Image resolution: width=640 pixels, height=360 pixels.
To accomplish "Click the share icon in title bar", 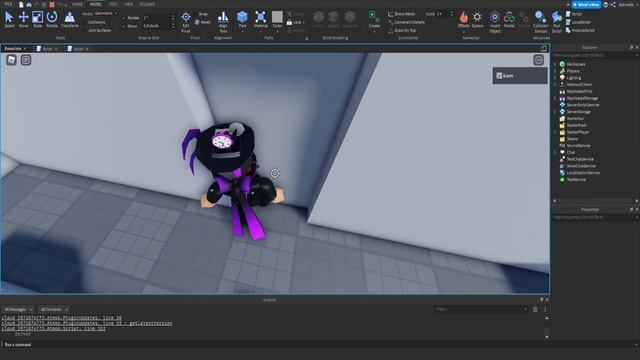I will [x=613, y=4].
